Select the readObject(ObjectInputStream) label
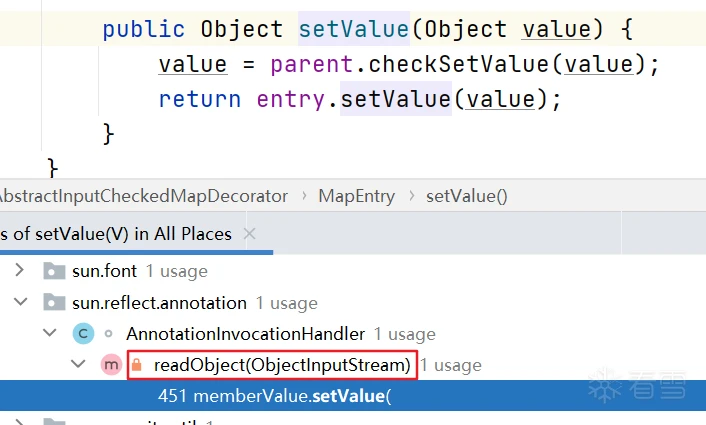The image size is (706, 425). pos(282,366)
